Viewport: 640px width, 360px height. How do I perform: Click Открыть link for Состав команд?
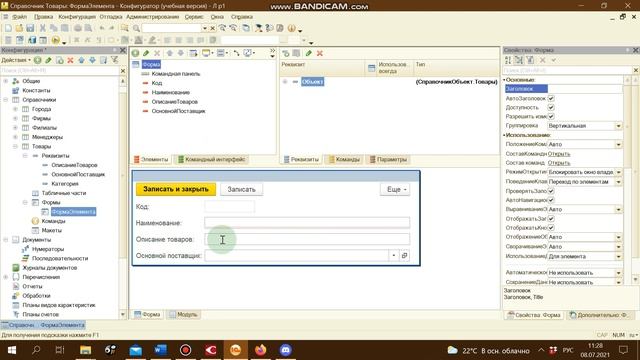click(559, 163)
